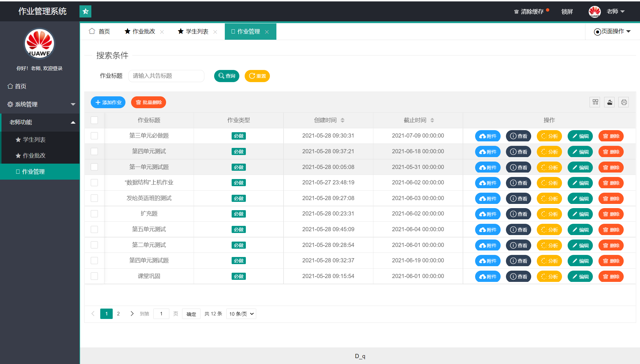Sort by 截止时间 column arrows

click(432, 120)
